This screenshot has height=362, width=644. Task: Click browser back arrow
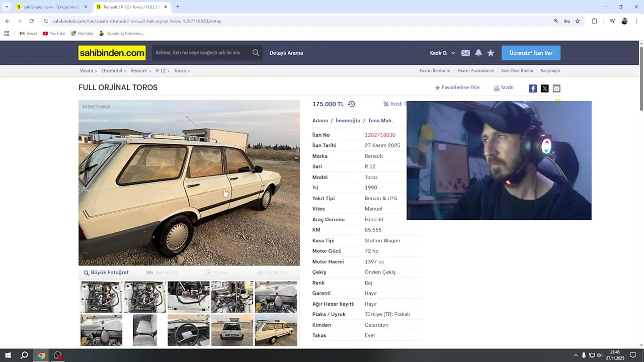(x=7, y=21)
